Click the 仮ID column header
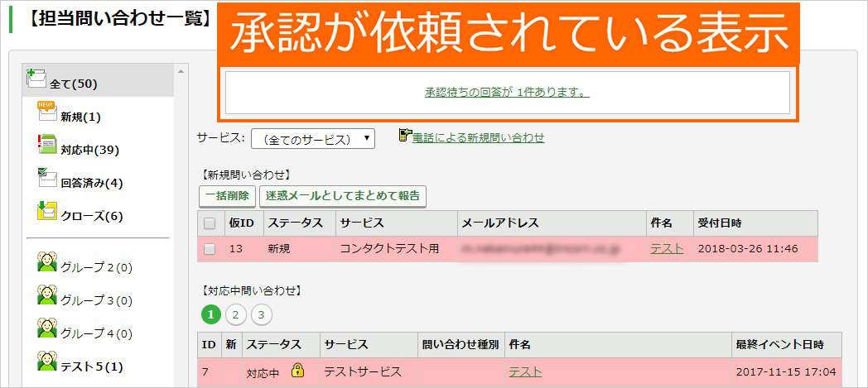868x388 pixels. point(244,223)
